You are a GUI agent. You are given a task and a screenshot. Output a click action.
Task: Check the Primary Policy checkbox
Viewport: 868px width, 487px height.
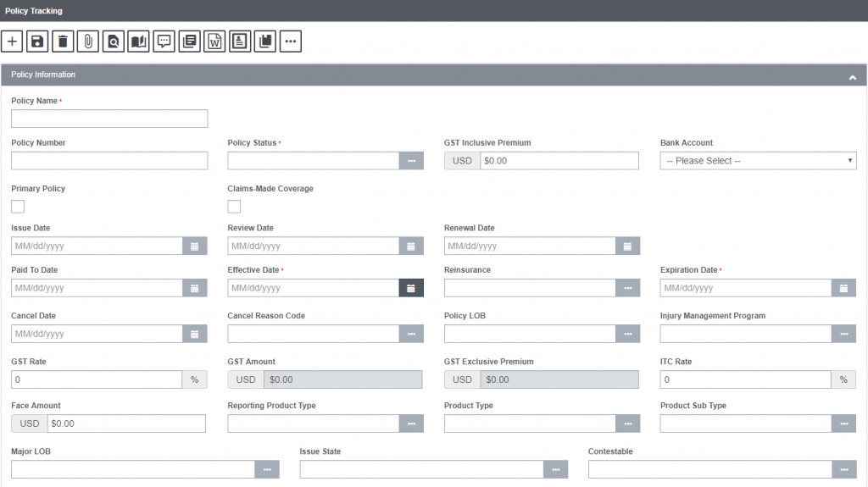[x=18, y=207]
